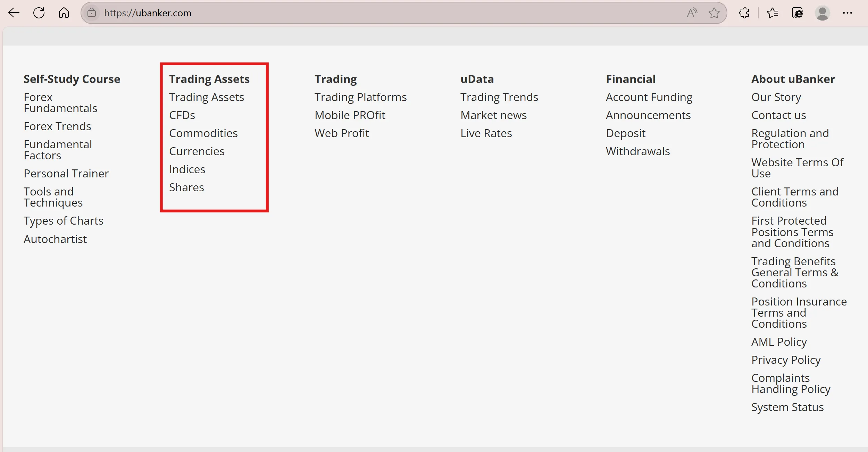868x452 pixels.
Task: Go to Fundamental Factors page
Action: click(x=58, y=150)
